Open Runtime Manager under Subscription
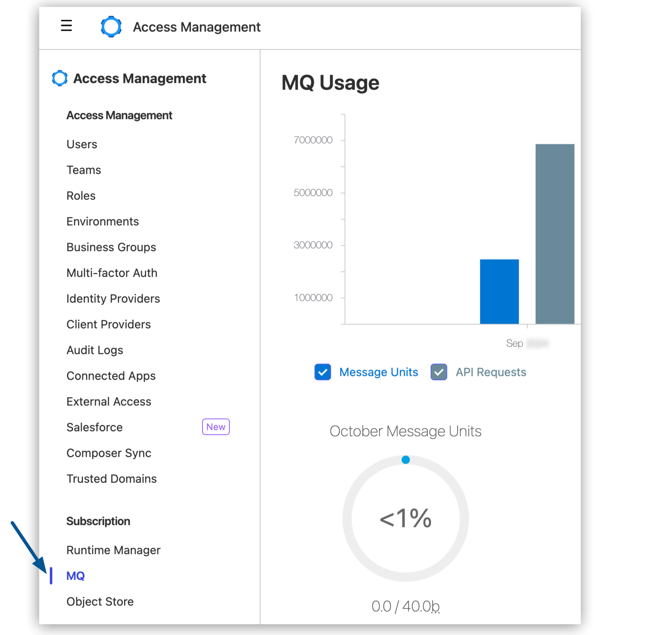This screenshot has height=635, width=672. pos(113,550)
